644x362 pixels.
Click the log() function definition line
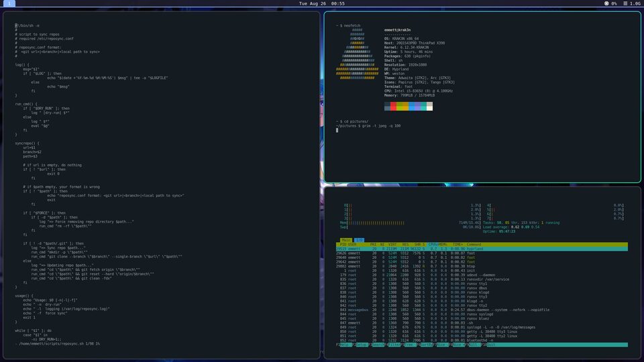[22, 65]
